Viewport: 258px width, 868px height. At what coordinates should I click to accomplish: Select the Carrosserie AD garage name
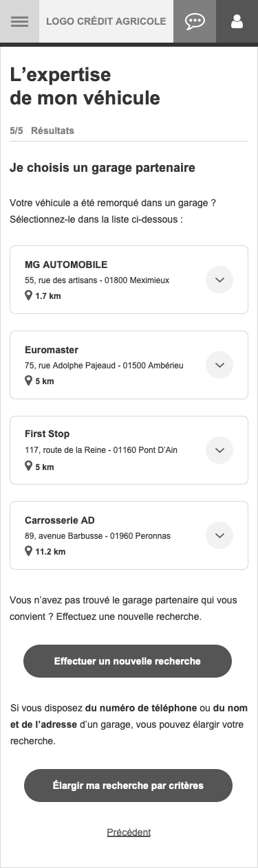(x=60, y=520)
